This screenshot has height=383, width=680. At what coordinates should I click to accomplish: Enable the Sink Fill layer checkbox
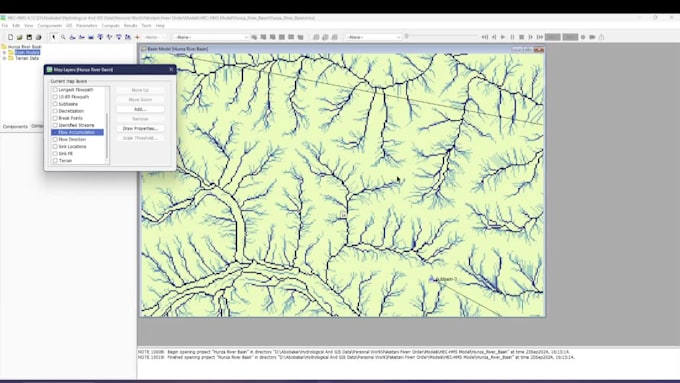[x=55, y=154]
